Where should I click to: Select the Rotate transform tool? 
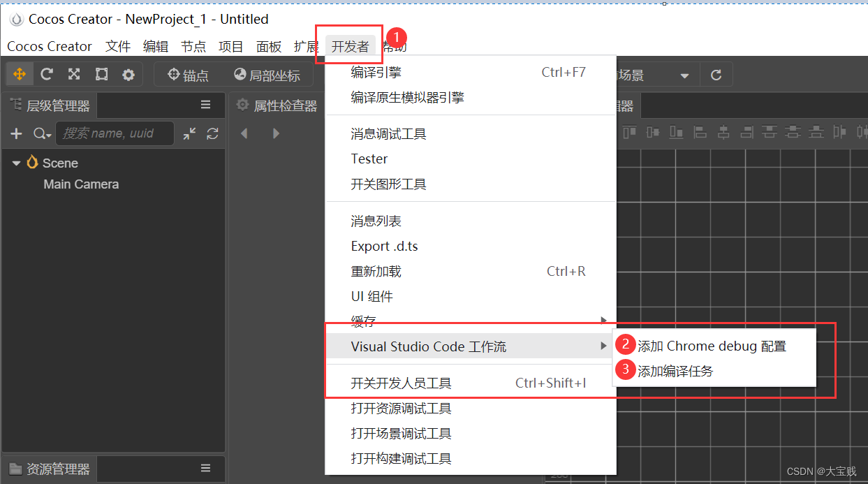(x=47, y=75)
